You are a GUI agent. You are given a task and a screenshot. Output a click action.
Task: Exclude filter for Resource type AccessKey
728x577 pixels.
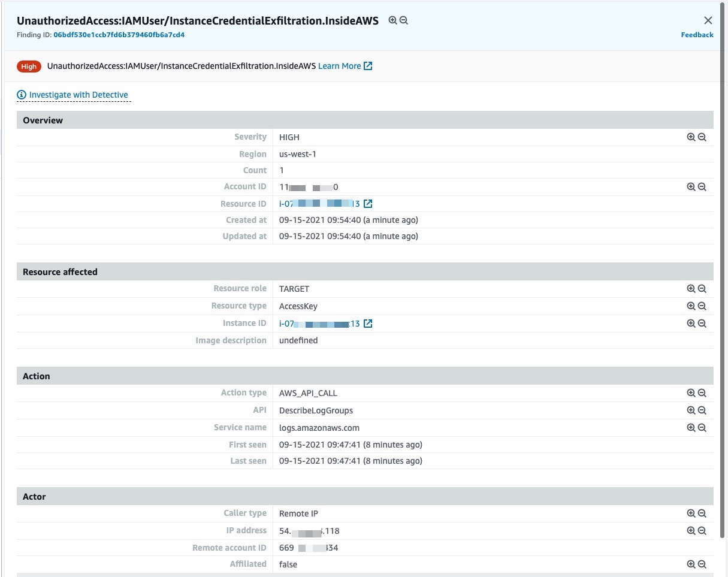coord(702,306)
